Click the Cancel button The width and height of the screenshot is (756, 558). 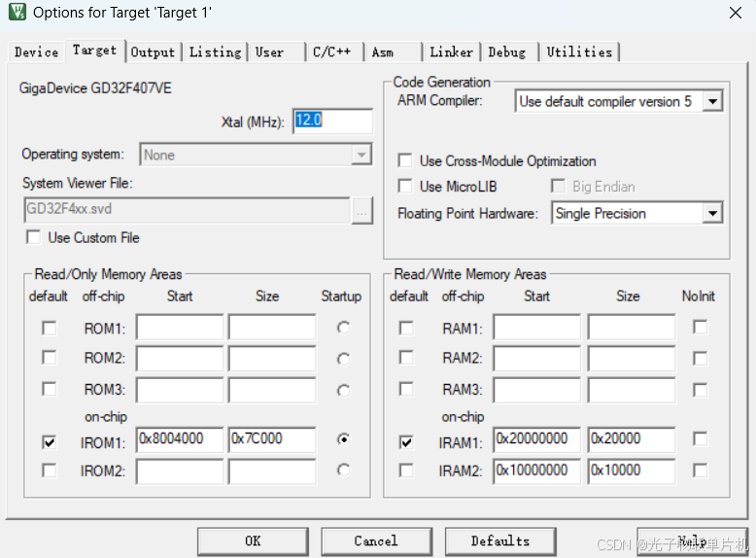coord(377,541)
